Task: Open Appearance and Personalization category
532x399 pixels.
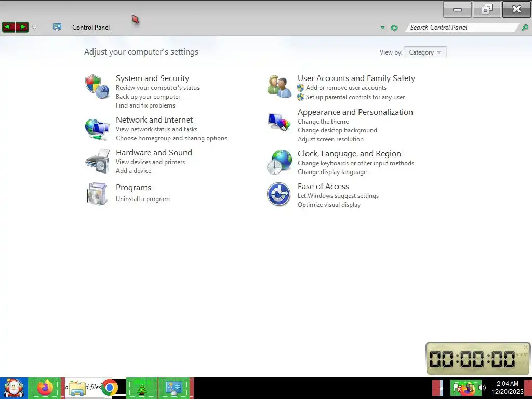Action: [355, 112]
